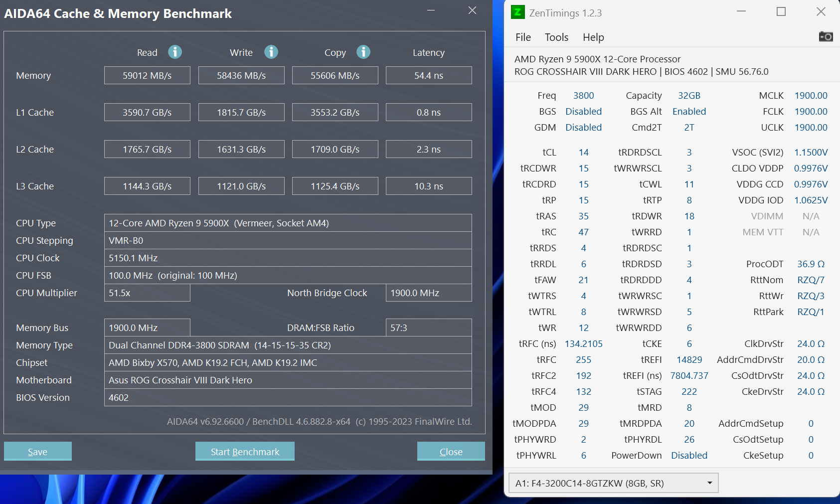Select the Memory Write 58436 MB/s field

pos(241,75)
